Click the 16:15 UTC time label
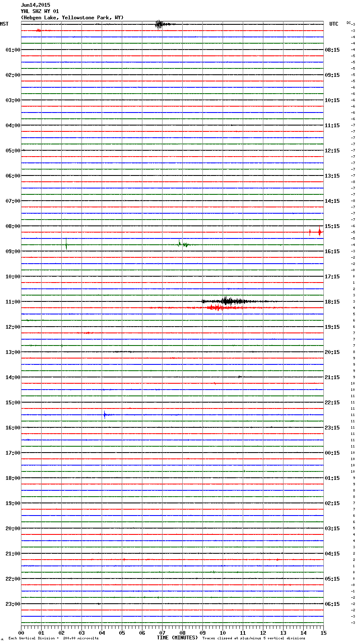 (x=332, y=251)
